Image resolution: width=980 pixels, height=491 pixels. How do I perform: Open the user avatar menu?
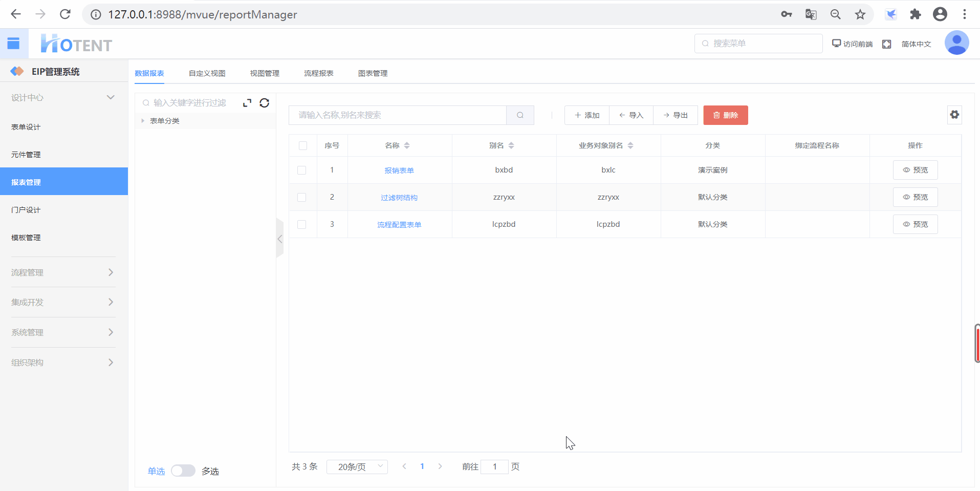[956, 43]
